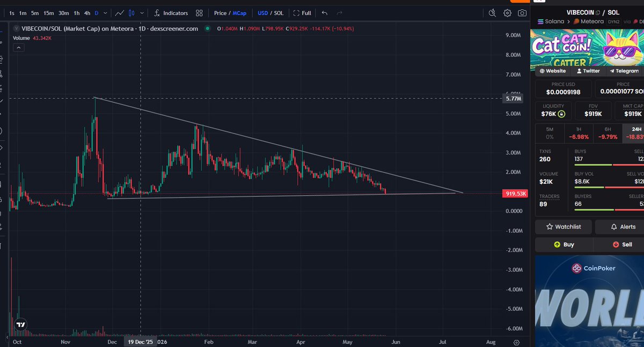Click the redo arrow
The height and width of the screenshot is (347, 644).
point(339,13)
